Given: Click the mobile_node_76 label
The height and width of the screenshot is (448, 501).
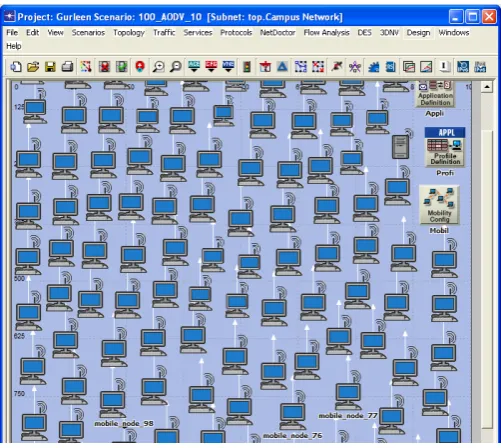Looking at the screenshot, I should point(292,435).
